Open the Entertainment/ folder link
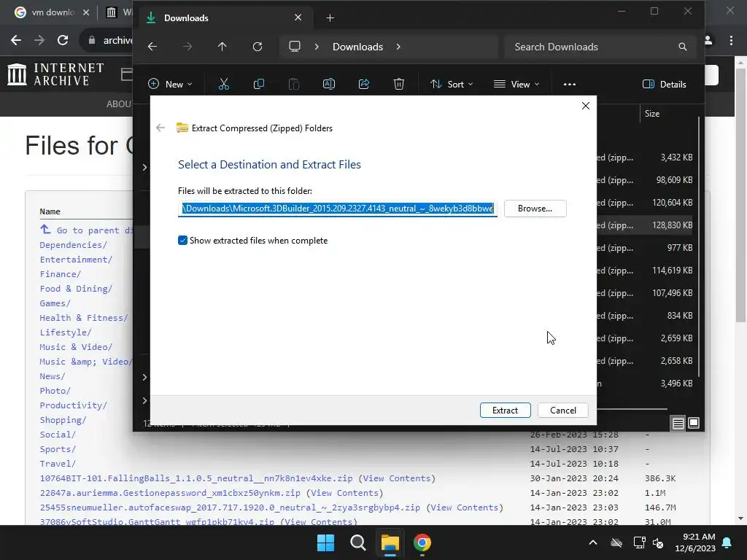 pyautogui.click(x=76, y=260)
